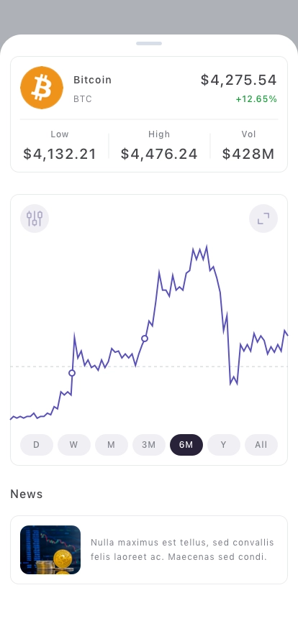The width and height of the screenshot is (298, 644).
Task: Tap the bottom sheet drag handle
Action: pos(149,44)
